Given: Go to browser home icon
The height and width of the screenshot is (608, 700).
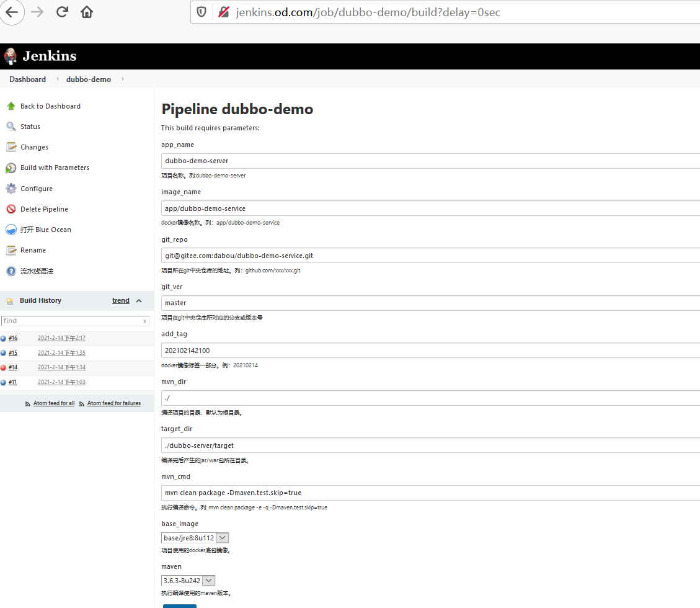Looking at the screenshot, I should 87,12.
